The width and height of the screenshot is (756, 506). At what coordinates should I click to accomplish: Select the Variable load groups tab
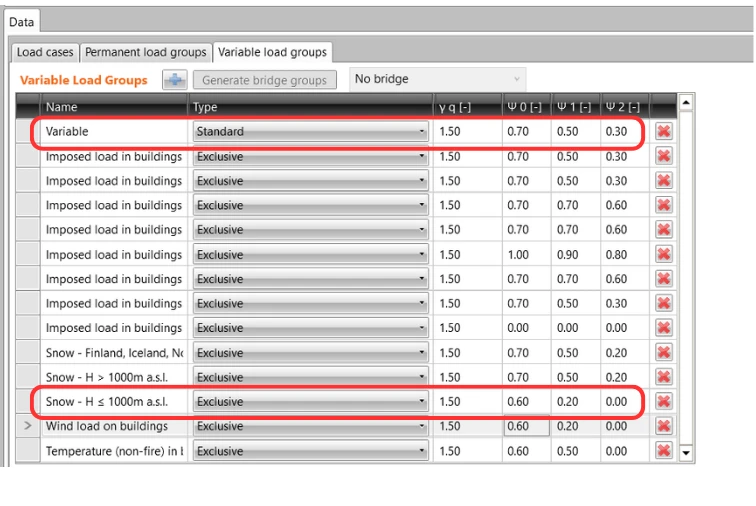272,52
